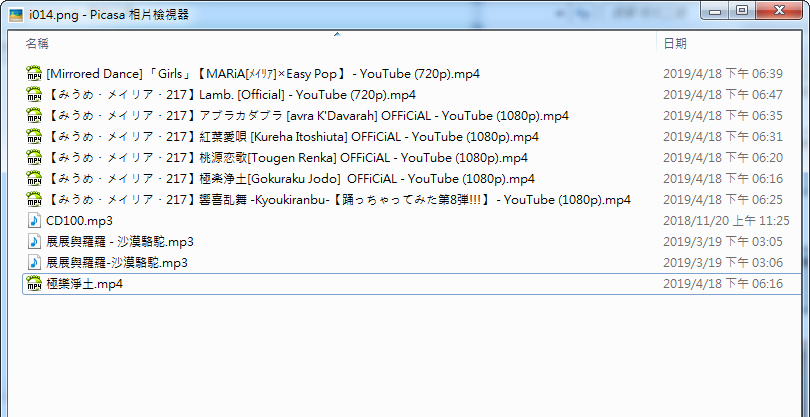
Task: Close the Picasa viewer window
Action: 778,10
